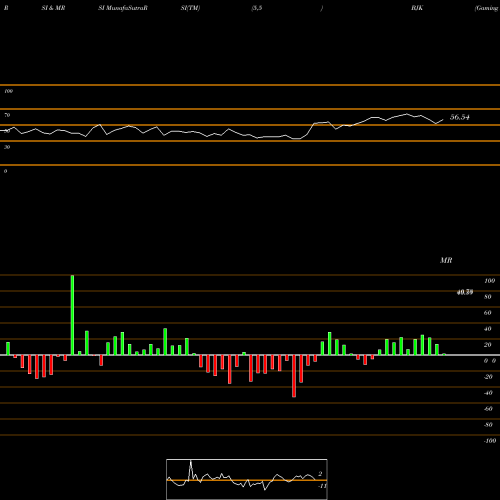Click the 2 value in the mini chart
Image resolution: width=500 pixels, height=500 pixels.
pos(320,474)
